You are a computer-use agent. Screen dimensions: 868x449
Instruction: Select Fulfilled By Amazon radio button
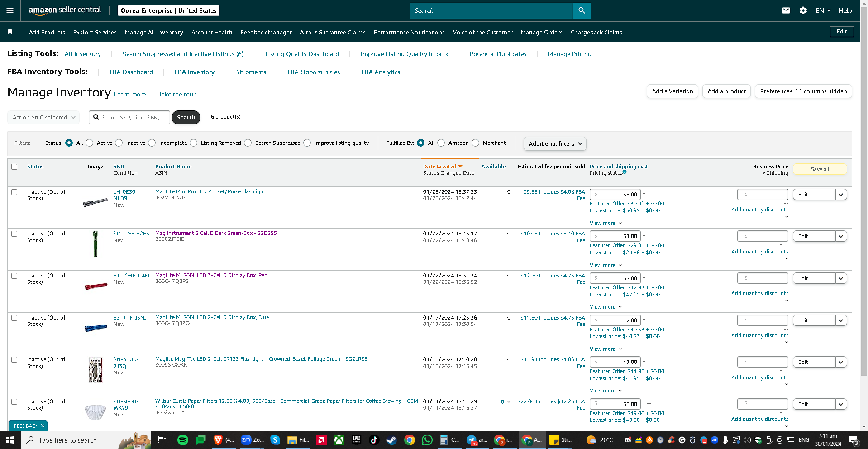(x=441, y=143)
